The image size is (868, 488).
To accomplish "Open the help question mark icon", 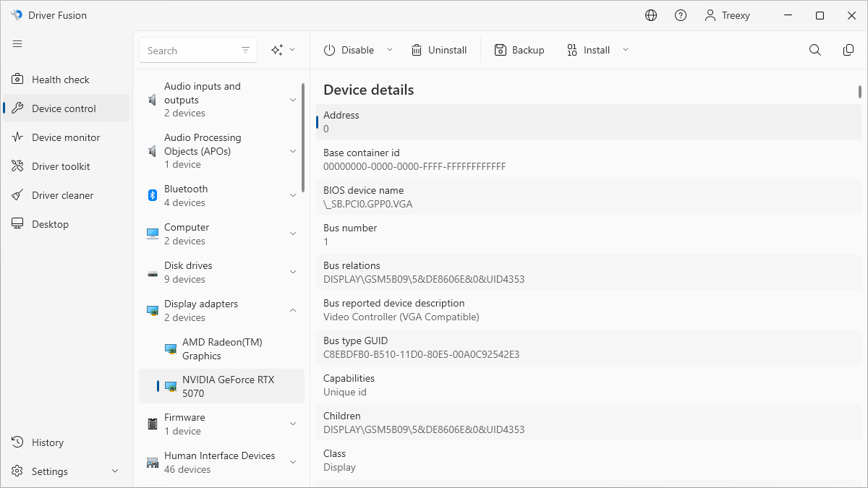I will pos(681,15).
